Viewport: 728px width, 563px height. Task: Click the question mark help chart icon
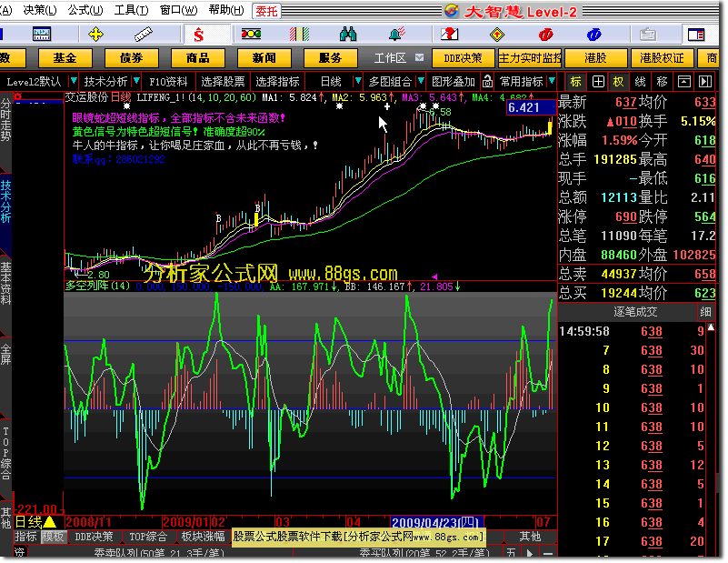tap(449, 34)
